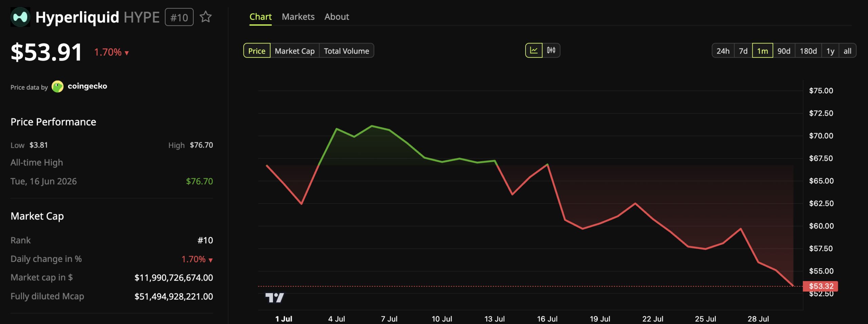Click the market cap $11,990,726,674.00 value
This screenshot has width=868, height=324.
(x=174, y=278)
